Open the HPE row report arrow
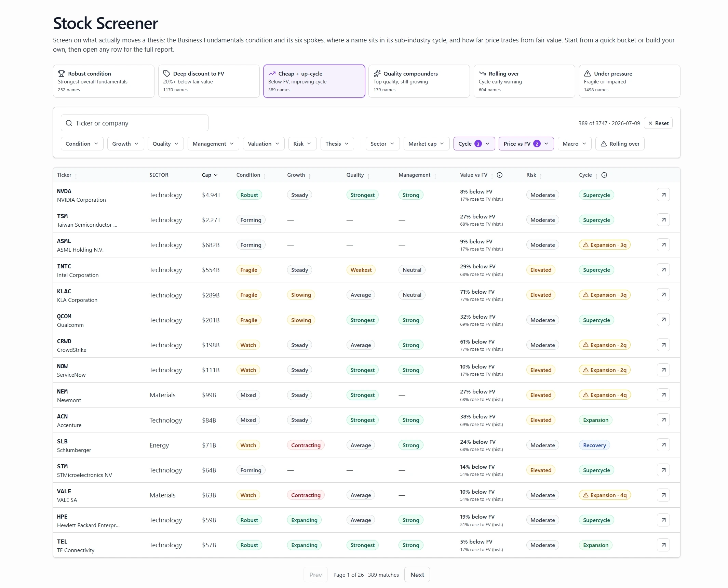The height and width of the screenshot is (588, 728). pos(663,520)
